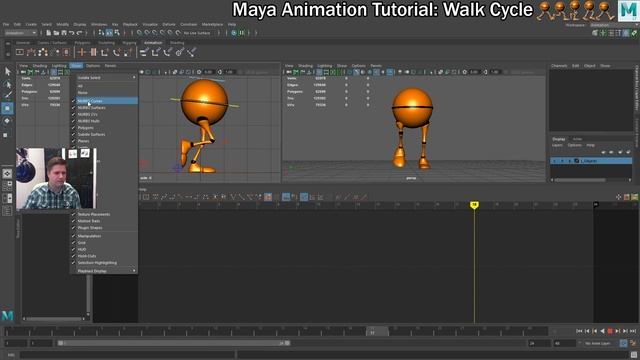Click the playback range slider bar
Image resolution: width=640 pixels, height=360 pixels.
tap(174, 343)
